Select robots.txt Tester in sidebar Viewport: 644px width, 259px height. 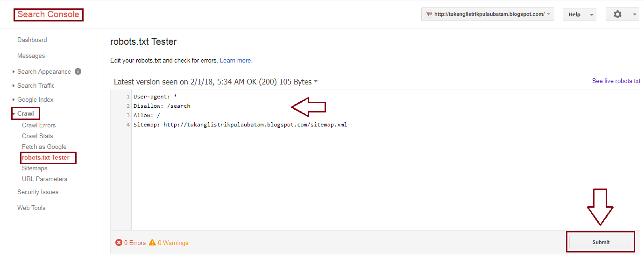[x=46, y=158]
